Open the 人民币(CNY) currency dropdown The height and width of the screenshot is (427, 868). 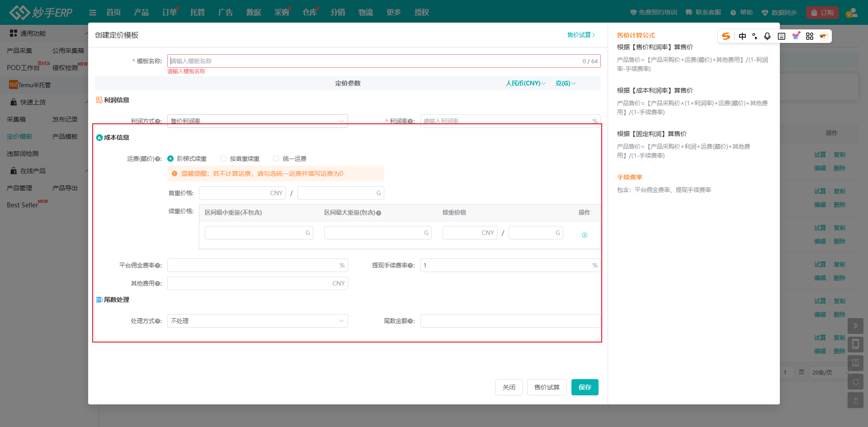pos(525,83)
